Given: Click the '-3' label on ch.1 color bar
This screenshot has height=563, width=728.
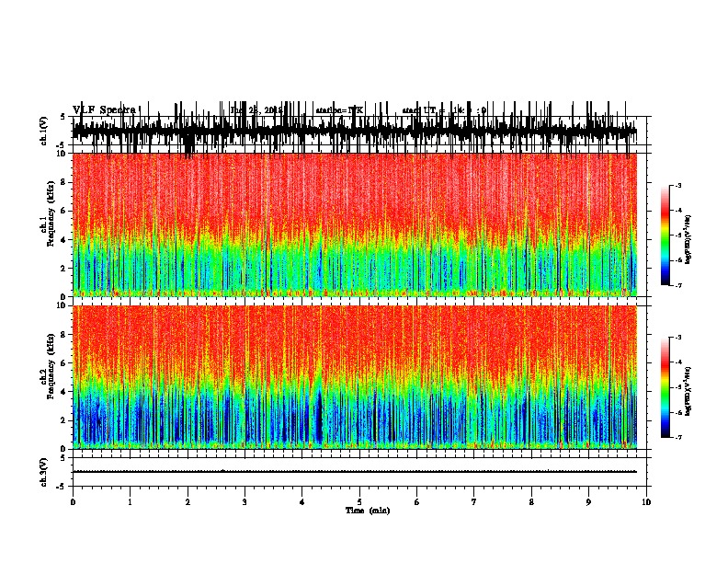Looking at the screenshot, I should click(677, 185).
